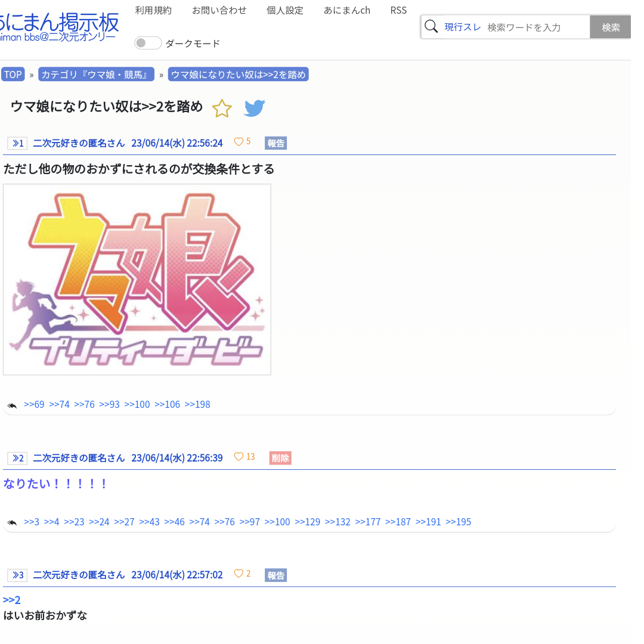Open the 現行スレ search scope selector
Screen dimensions: 644x644
point(462,27)
